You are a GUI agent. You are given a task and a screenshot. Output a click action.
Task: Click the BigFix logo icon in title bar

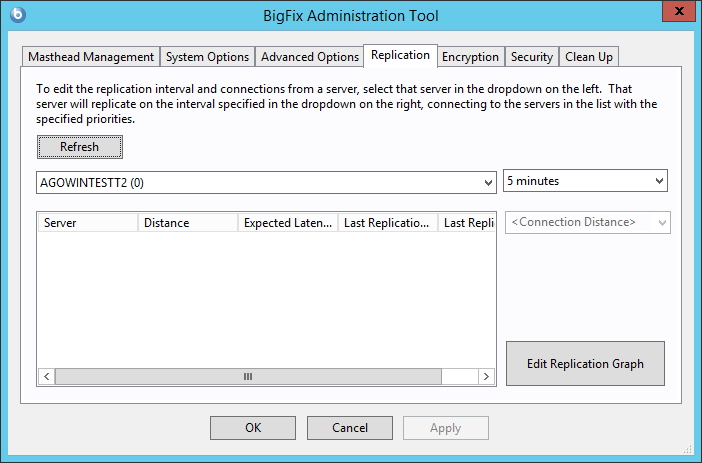coord(17,15)
